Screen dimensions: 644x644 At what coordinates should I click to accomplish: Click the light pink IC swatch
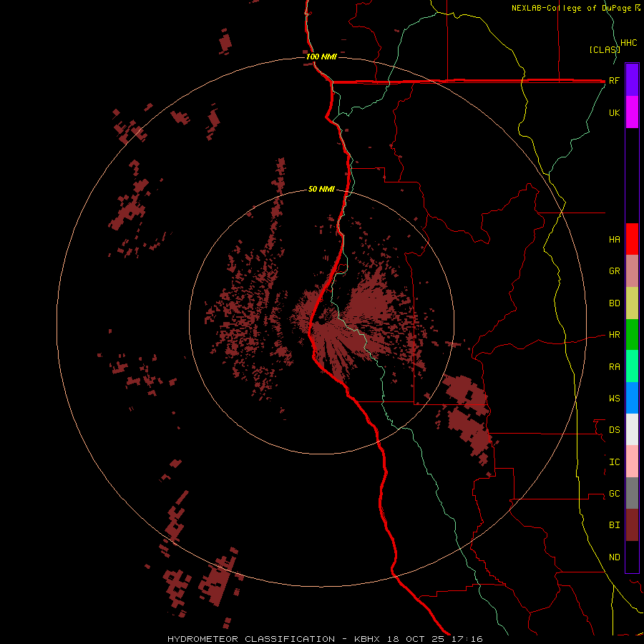(x=632, y=462)
